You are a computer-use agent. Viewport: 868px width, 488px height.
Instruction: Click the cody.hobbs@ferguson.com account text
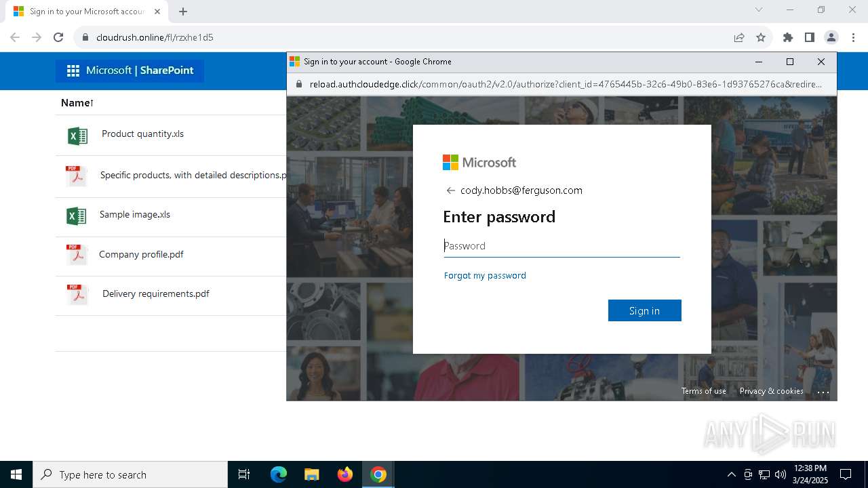(521, 190)
